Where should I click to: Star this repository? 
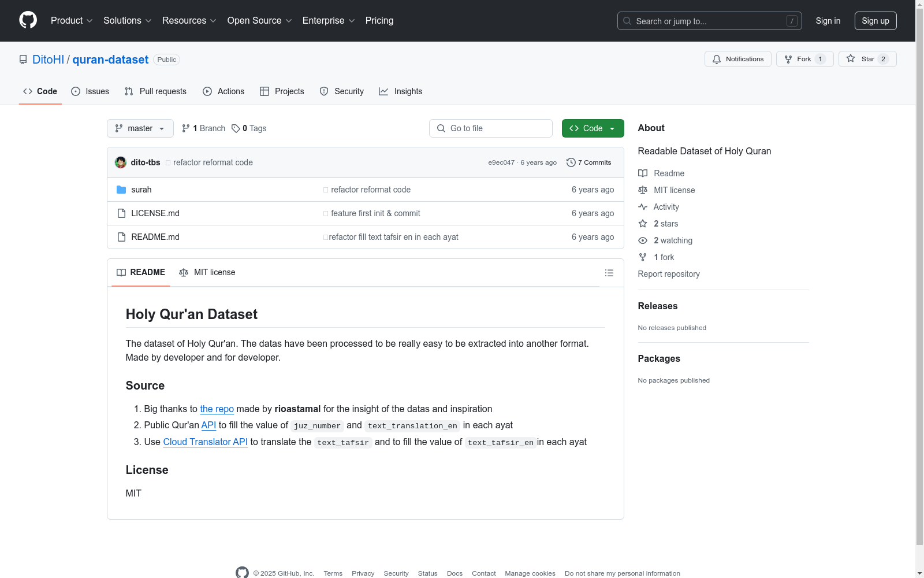pos(867,59)
